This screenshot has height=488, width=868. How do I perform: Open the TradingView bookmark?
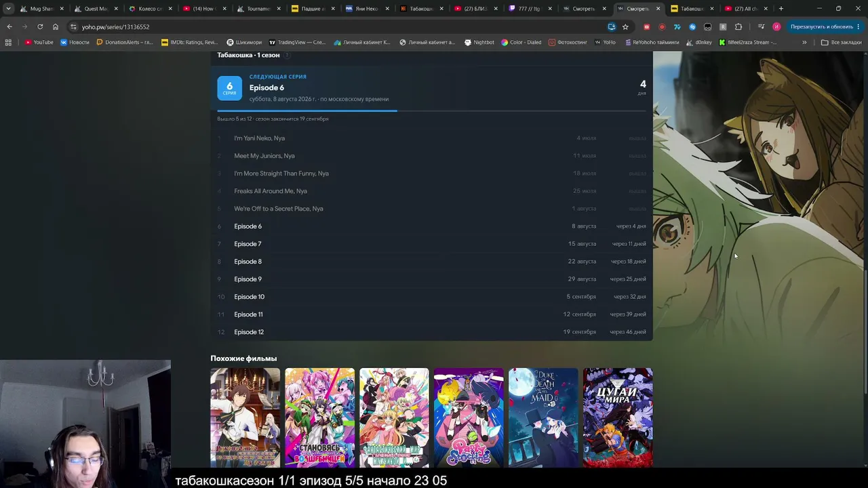(x=297, y=42)
